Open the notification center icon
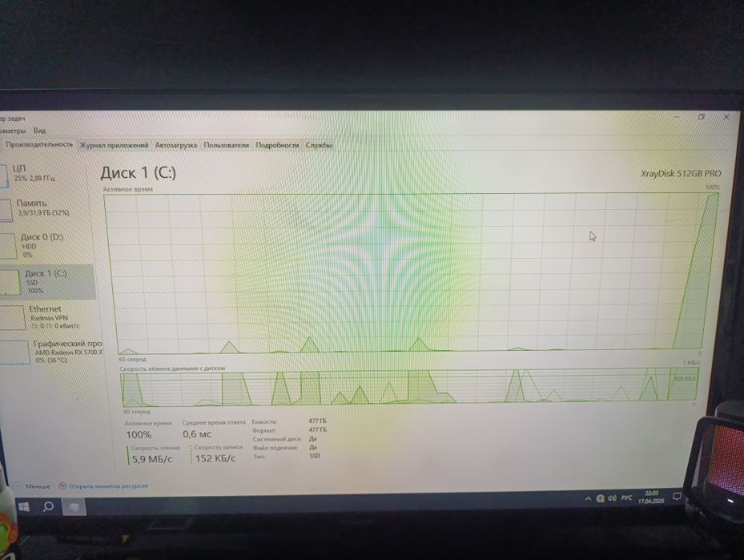The image size is (744, 560). point(677,497)
